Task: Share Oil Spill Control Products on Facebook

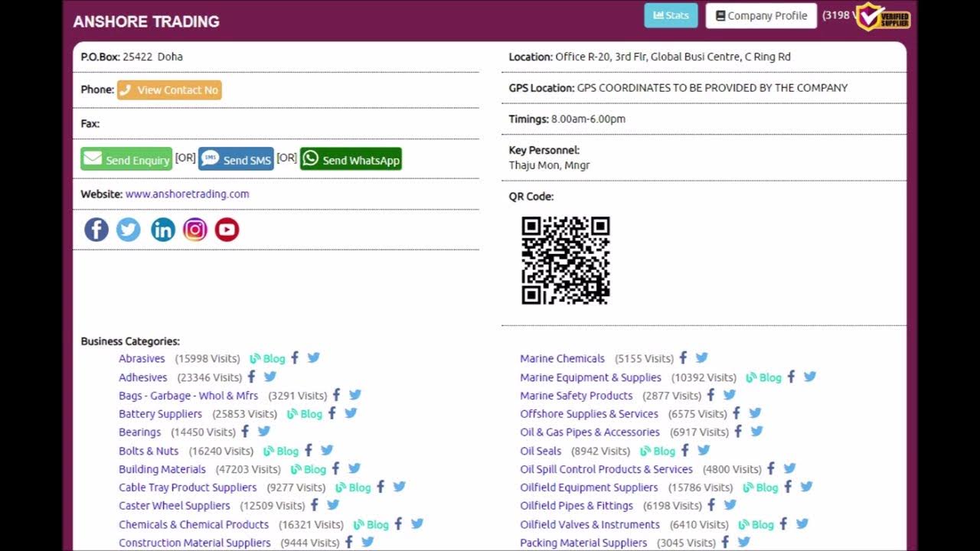Action: (771, 468)
